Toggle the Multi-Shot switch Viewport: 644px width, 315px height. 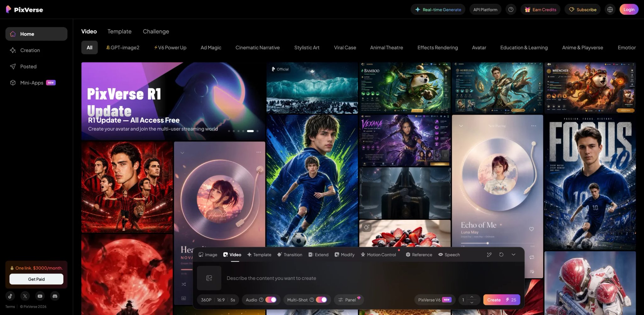point(321,300)
